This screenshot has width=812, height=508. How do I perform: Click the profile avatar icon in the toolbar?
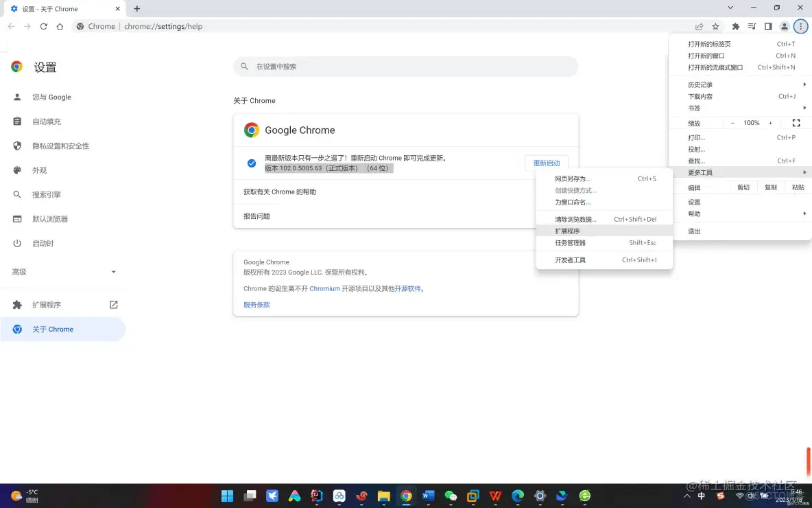784,26
